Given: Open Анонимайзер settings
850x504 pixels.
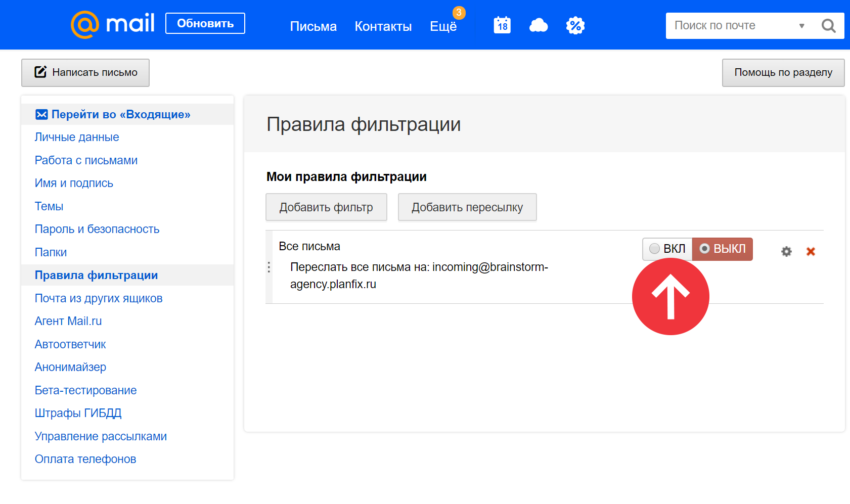Looking at the screenshot, I should tap(70, 367).
